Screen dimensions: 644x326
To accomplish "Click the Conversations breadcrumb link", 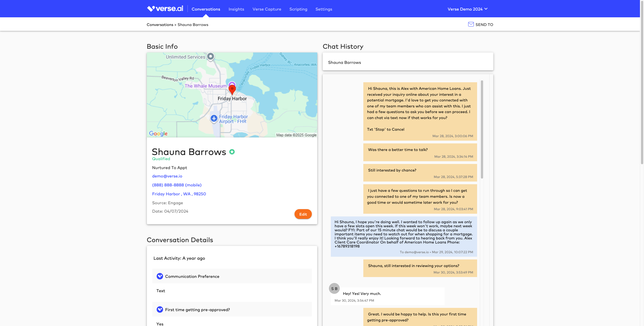I will [x=160, y=25].
